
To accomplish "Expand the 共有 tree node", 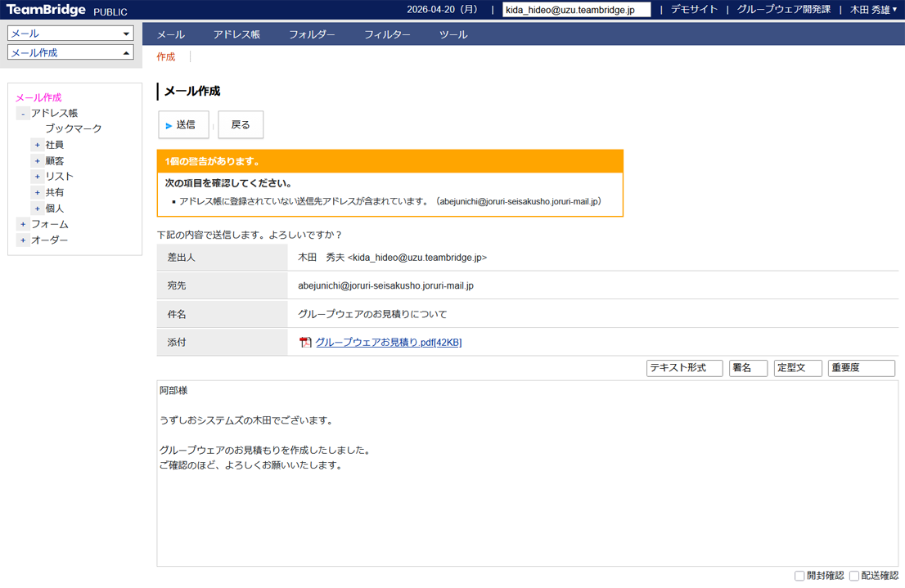I will point(38,193).
